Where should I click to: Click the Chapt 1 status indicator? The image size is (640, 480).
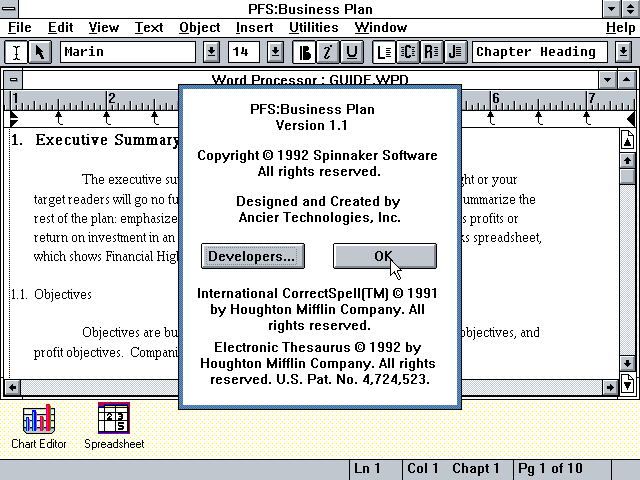pos(476,469)
